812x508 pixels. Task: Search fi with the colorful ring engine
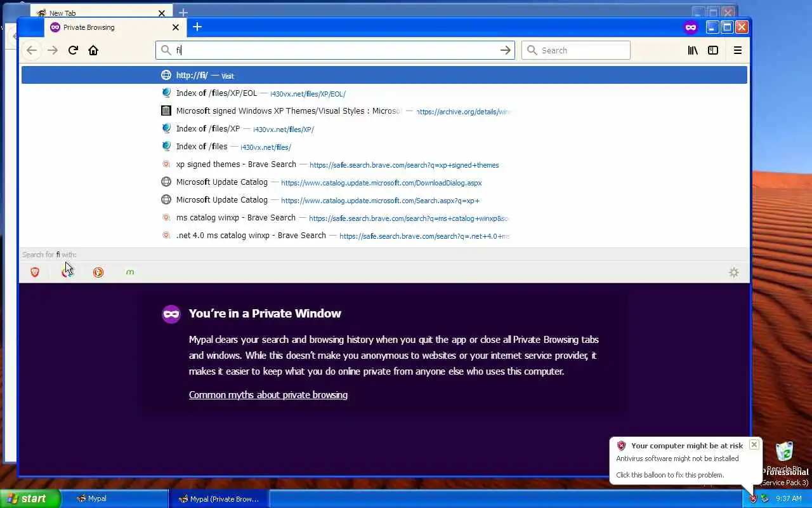[x=67, y=272]
